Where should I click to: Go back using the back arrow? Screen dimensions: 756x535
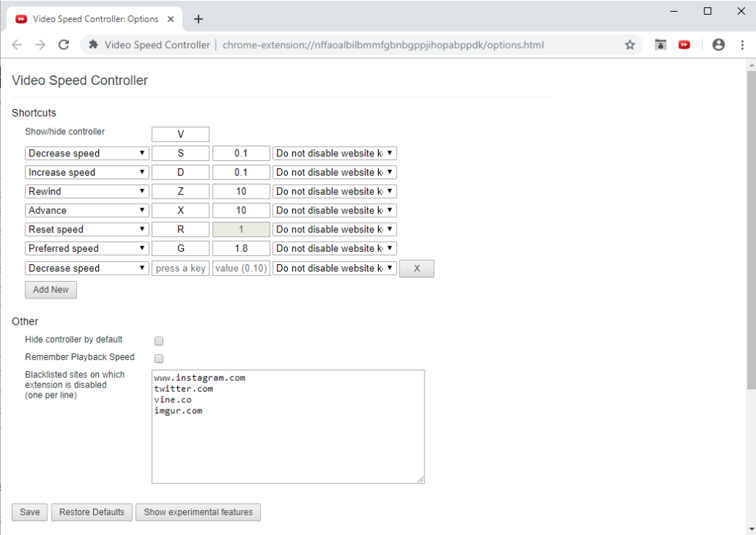coord(17,45)
